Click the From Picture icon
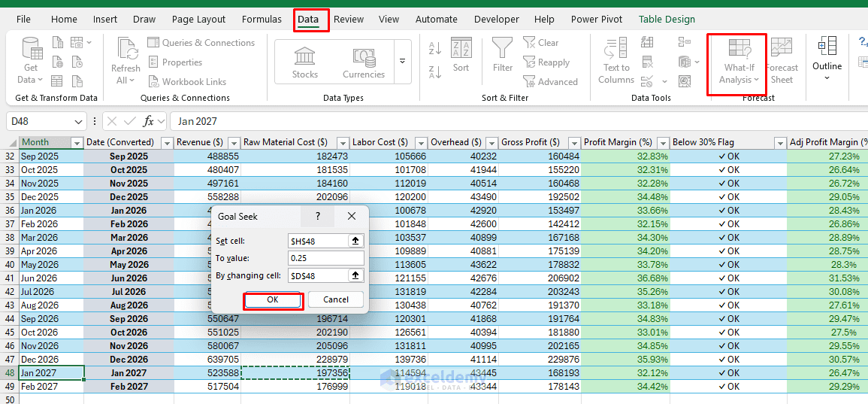This screenshot has height=404, width=868. pyautogui.click(x=77, y=43)
